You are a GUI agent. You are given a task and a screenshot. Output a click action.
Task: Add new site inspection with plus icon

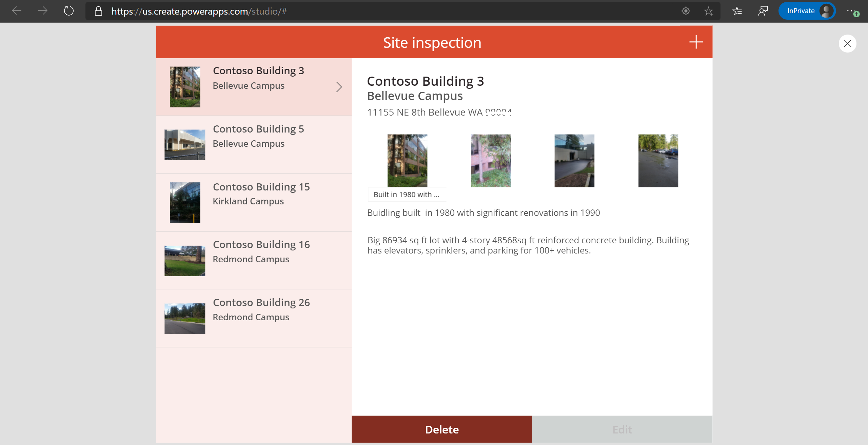[x=696, y=42]
